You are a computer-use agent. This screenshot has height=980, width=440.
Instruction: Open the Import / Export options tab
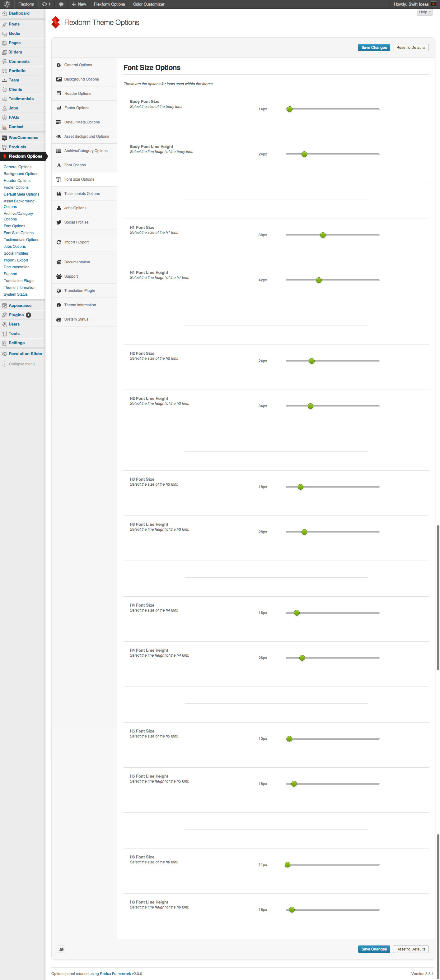(76, 242)
